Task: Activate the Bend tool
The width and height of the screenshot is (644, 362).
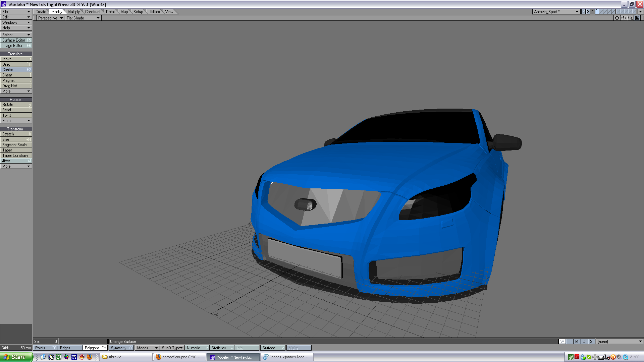Action: (x=16, y=110)
